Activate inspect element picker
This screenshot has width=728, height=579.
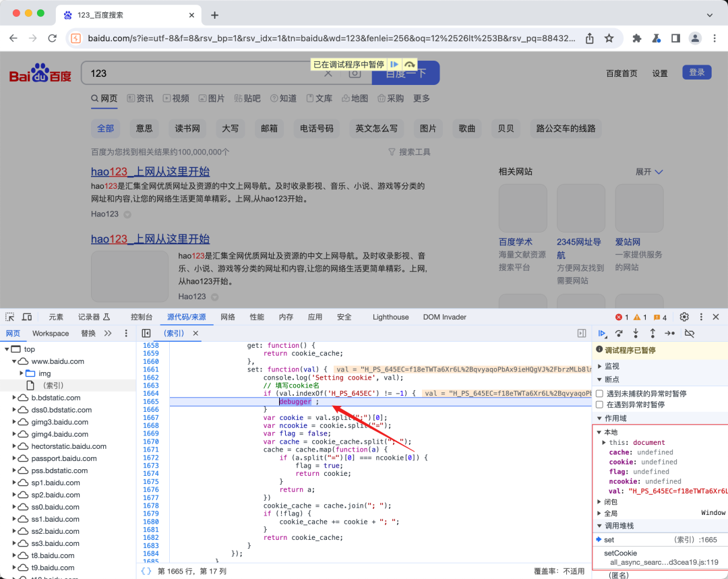9,317
